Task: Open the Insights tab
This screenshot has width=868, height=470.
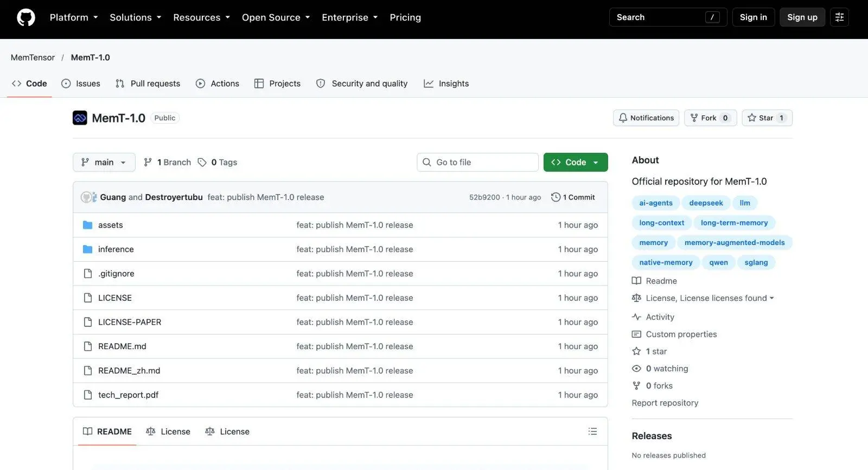Action: [446, 83]
